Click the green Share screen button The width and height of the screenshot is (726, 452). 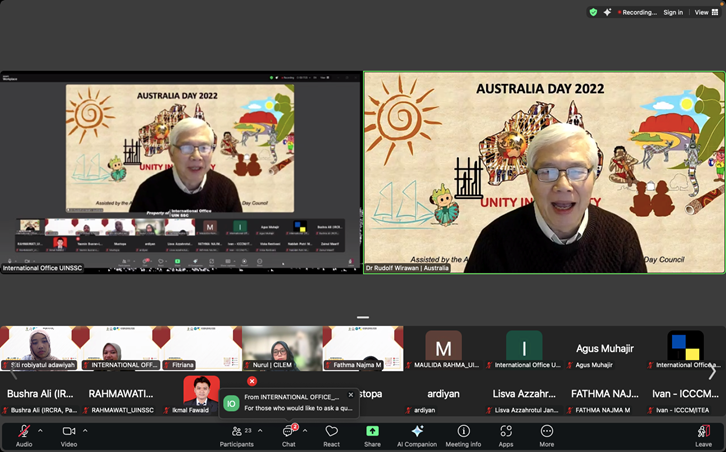[x=372, y=436]
